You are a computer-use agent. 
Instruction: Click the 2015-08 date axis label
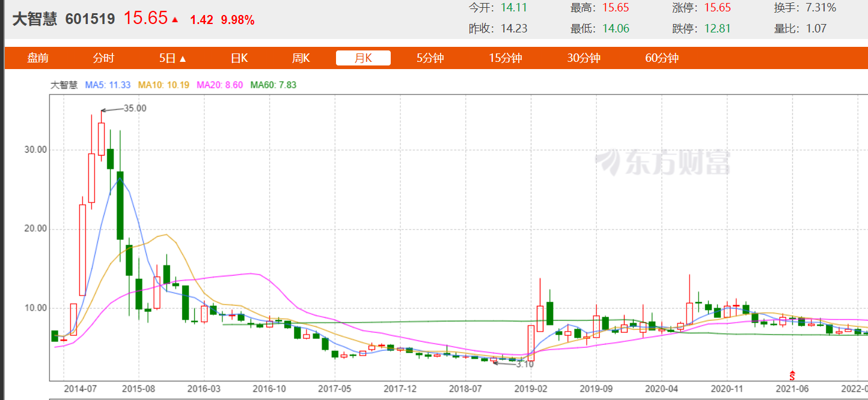click(x=138, y=389)
